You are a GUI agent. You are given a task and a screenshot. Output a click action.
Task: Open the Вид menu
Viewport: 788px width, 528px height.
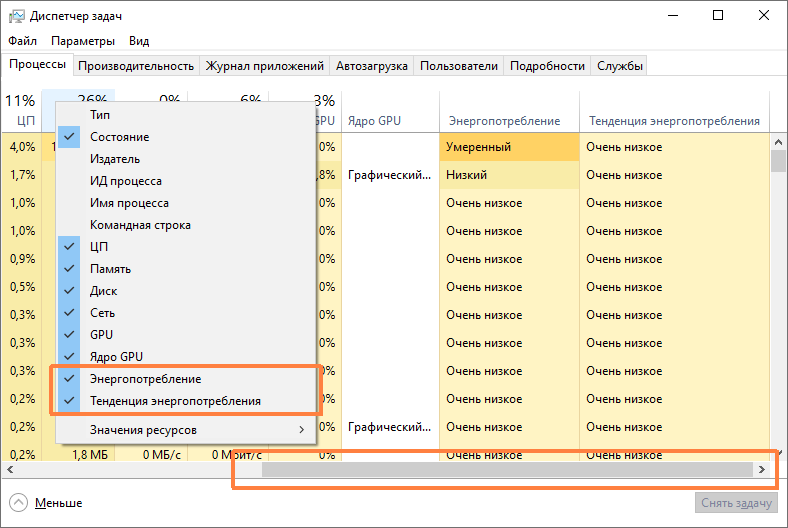[139, 41]
